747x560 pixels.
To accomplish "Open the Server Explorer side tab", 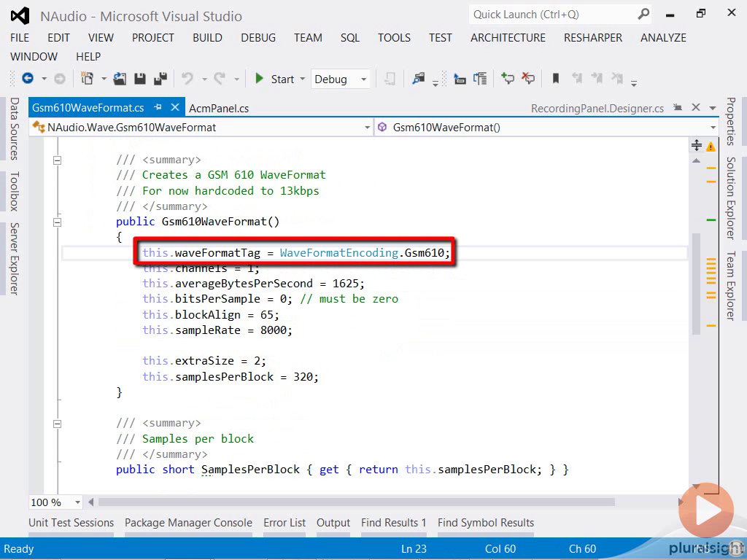I will pos(15,259).
